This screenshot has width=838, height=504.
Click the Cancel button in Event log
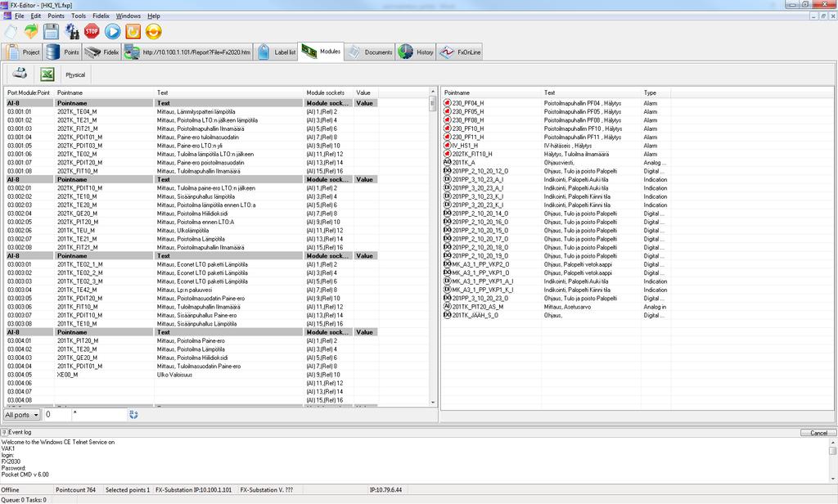pos(818,433)
